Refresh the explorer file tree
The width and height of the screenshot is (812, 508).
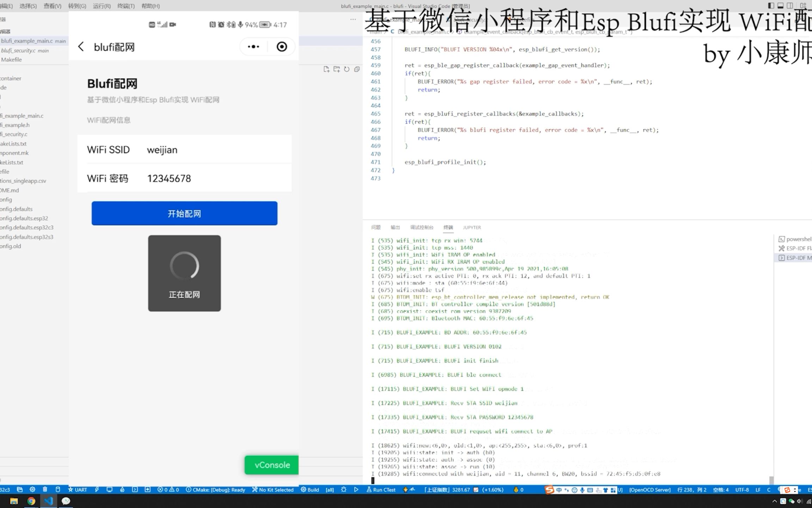[347, 69]
